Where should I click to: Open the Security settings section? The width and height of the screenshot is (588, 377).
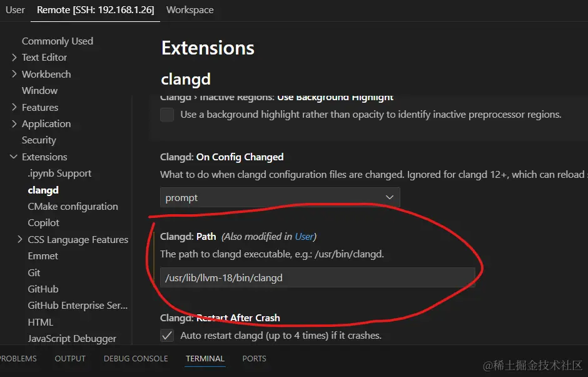[39, 140]
